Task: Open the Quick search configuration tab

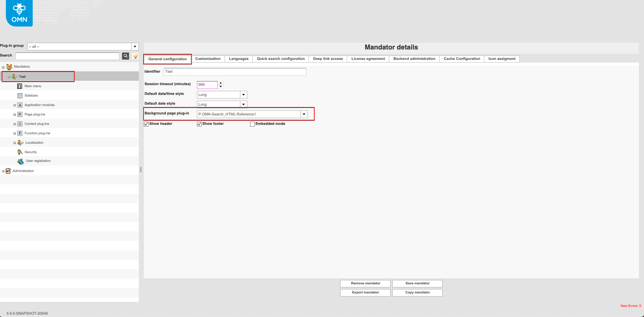Action: [x=281, y=59]
